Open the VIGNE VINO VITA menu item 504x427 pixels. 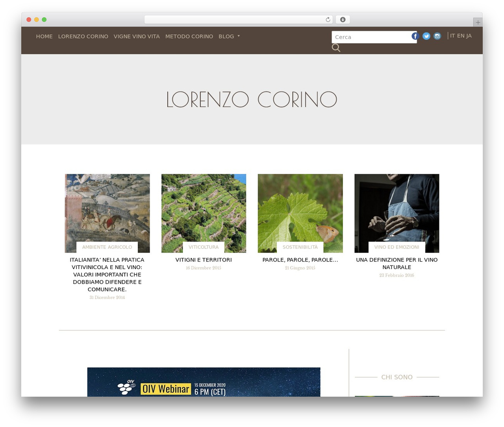tap(137, 36)
